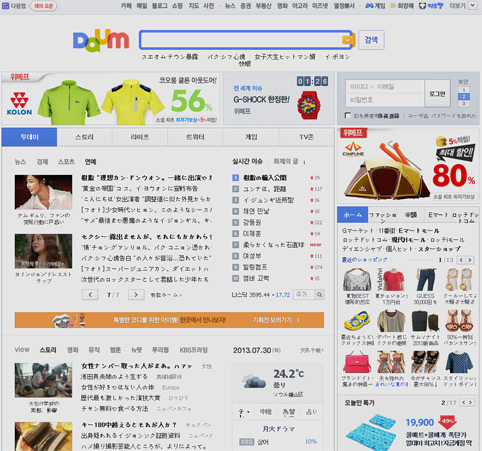The width and height of the screenshot is (482, 451).
Task: Open 메일 in the top navigation
Action: [x=142, y=6]
